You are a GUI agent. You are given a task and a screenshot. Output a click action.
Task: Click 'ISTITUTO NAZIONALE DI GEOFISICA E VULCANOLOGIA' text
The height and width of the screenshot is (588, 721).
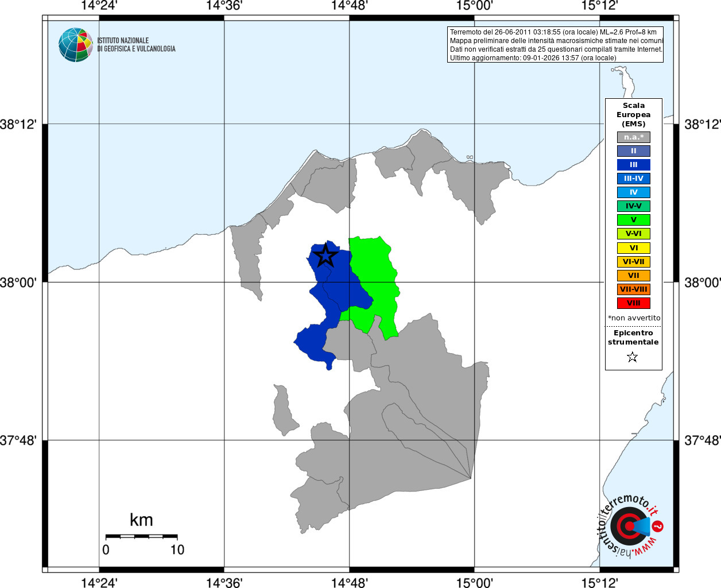coord(136,45)
